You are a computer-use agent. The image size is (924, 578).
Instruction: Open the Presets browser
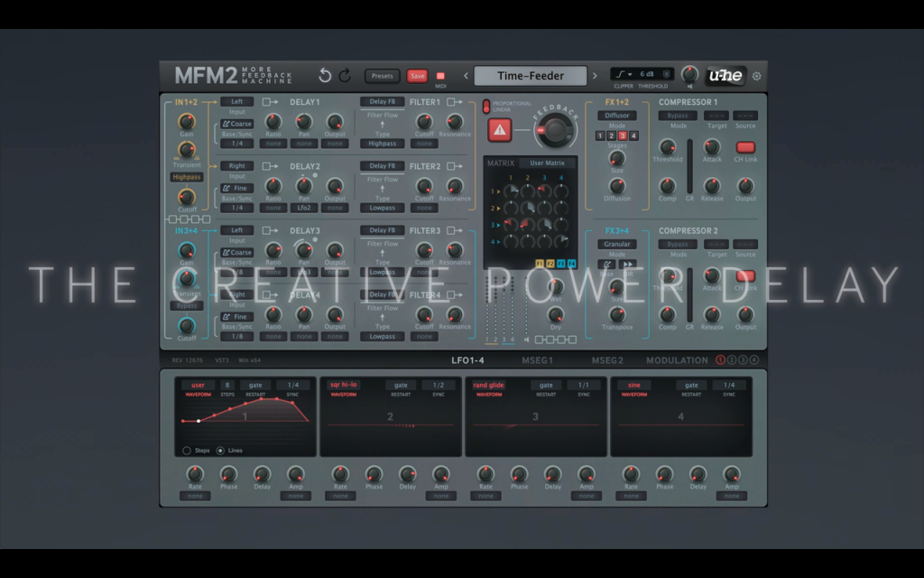click(382, 76)
